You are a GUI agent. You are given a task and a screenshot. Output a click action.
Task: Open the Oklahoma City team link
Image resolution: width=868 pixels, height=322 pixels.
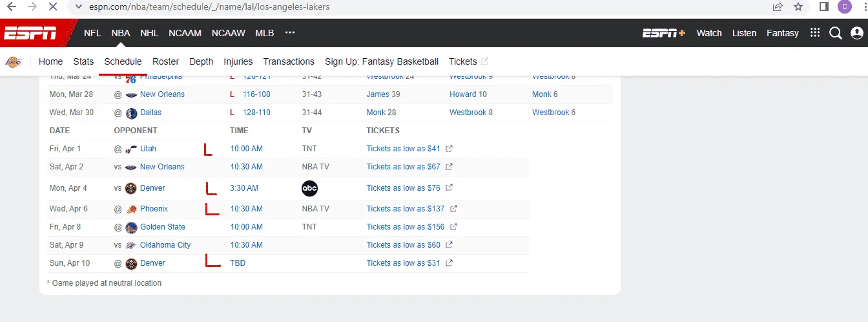[x=165, y=245]
